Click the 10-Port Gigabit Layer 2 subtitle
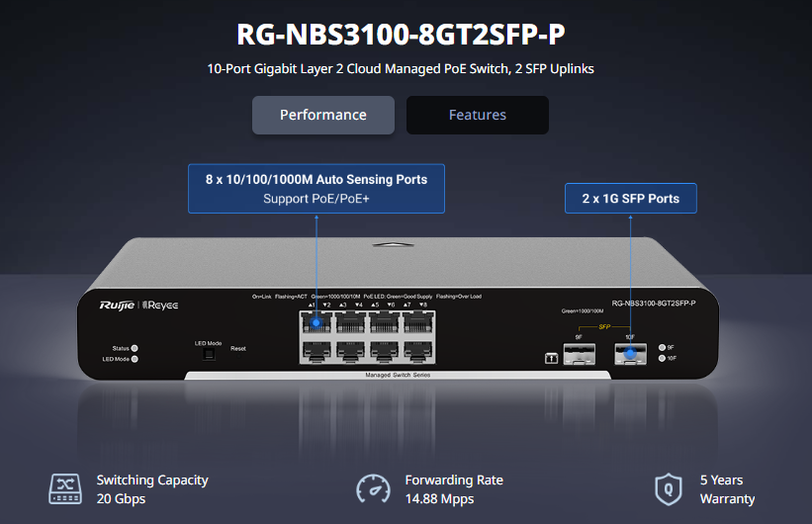The image size is (812, 524). pos(401,69)
